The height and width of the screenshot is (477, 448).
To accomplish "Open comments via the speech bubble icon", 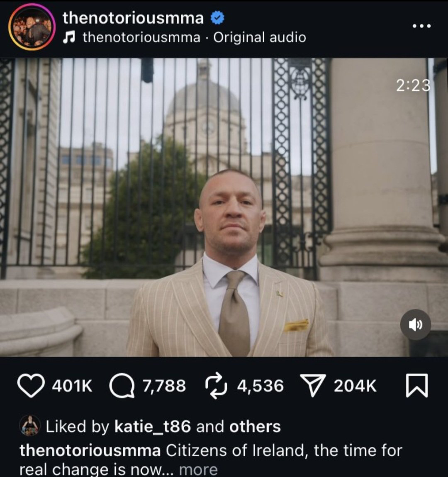I will [x=122, y=386].
